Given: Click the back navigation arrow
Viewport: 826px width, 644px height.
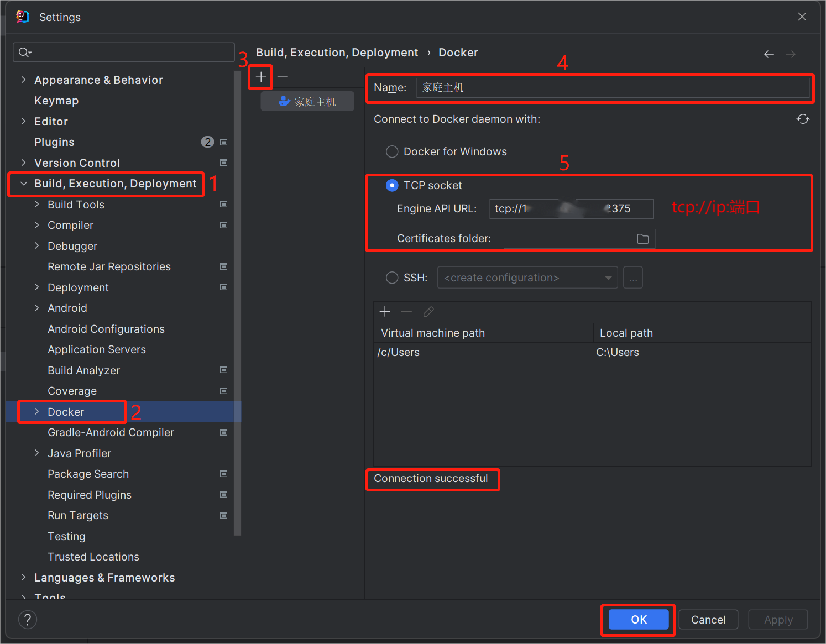Looking at the screenshot, I should point(769,54).
